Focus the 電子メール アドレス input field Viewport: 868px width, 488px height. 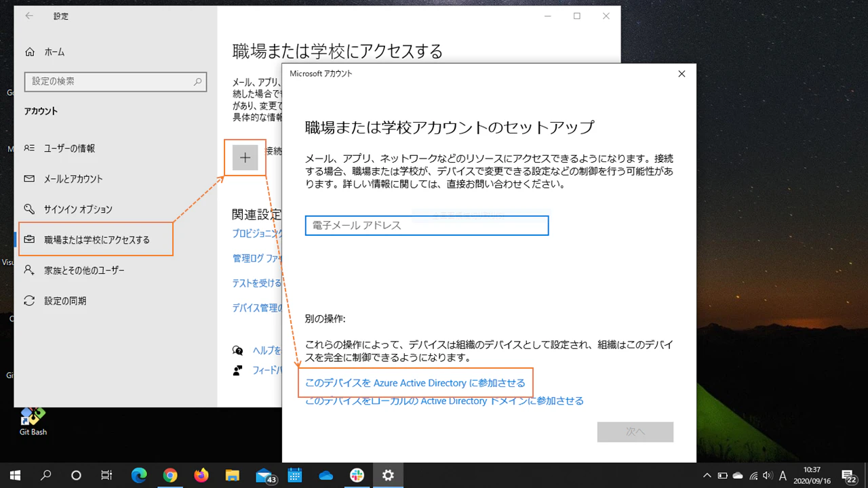coord(427,226)
